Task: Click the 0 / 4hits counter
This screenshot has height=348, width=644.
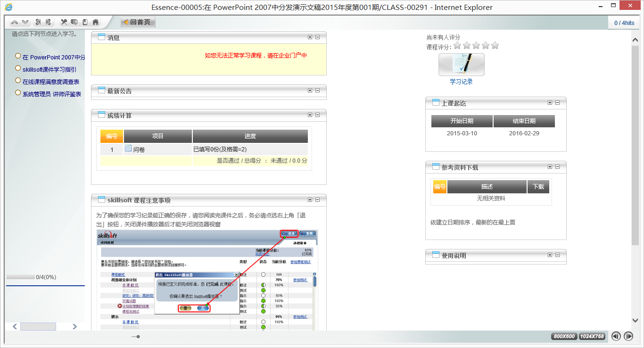Action: (624, 23)
